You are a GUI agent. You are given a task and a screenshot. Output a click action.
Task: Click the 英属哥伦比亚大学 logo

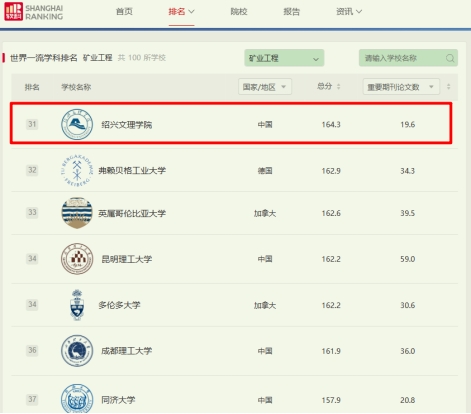77,213
